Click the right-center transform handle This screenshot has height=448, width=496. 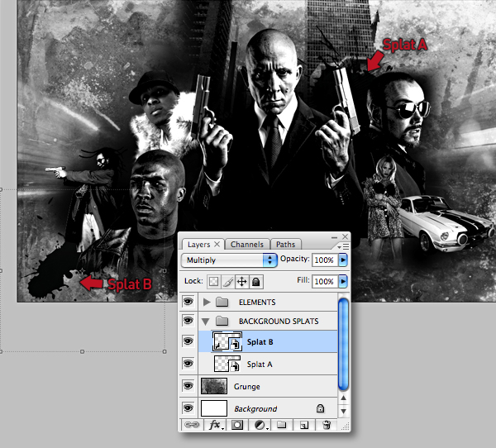pyautogui.click(x=165, y=270)
